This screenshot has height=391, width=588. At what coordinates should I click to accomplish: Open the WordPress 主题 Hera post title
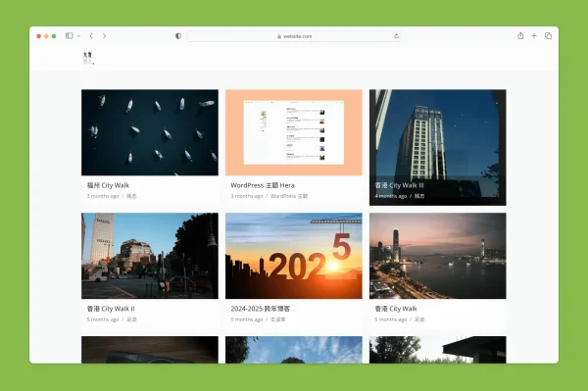pos(263,185)
